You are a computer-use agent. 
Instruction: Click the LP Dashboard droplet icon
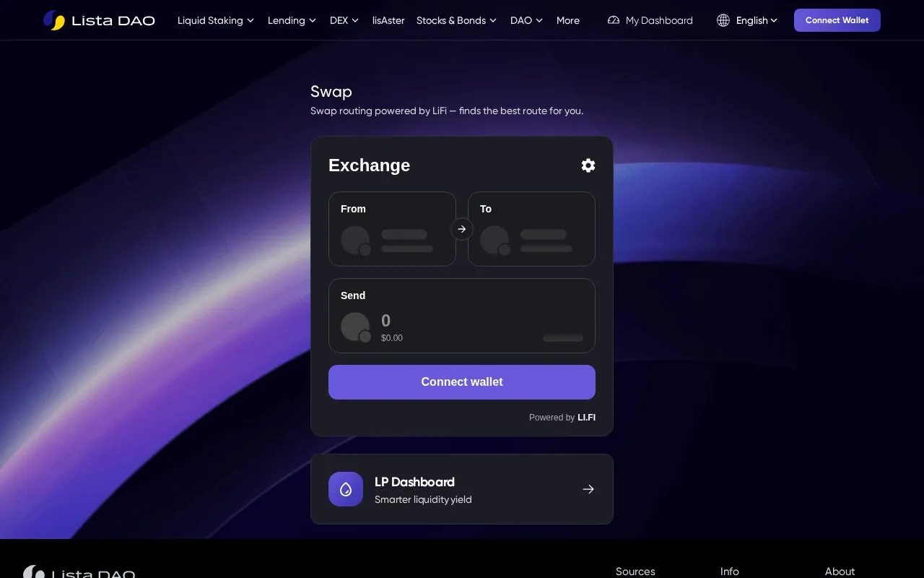pyautogui.click(x=346, y=489)
